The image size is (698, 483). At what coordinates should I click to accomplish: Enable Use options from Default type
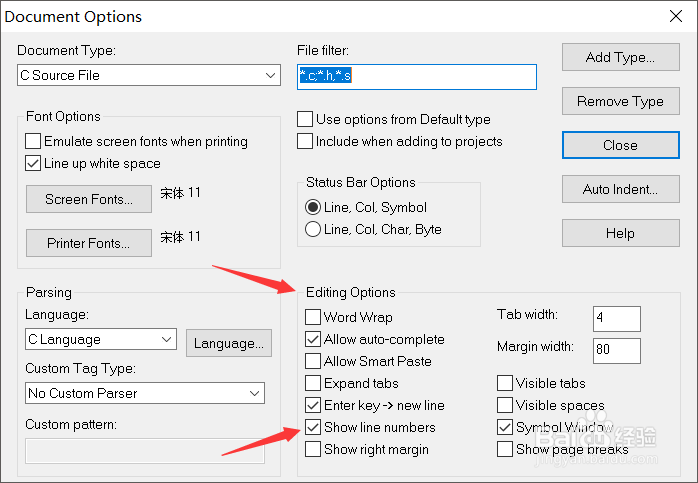click(306, 120)
